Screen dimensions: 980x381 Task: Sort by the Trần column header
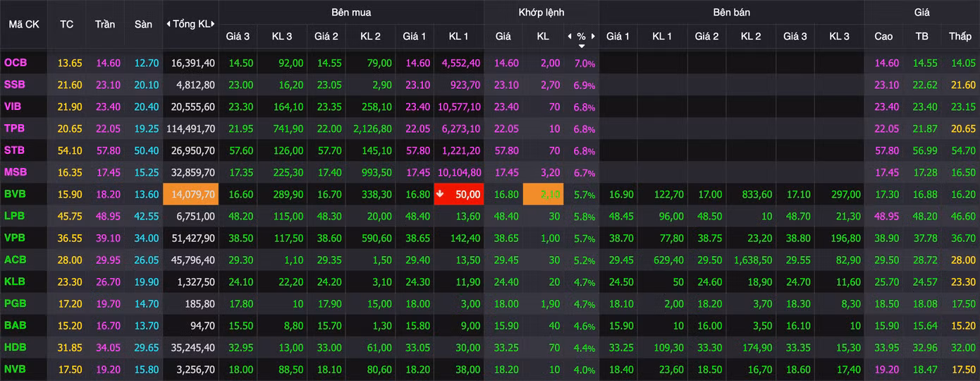coord(105,24)
